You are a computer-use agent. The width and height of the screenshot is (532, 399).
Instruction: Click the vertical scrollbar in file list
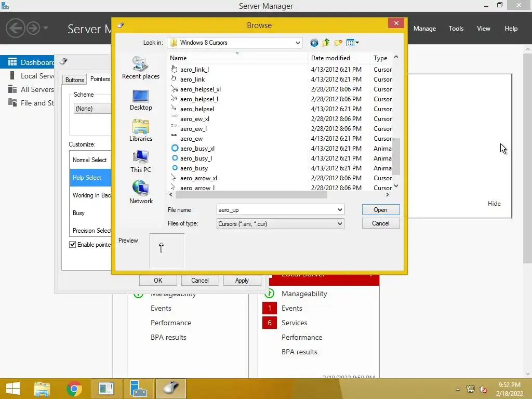pos(395,156)
